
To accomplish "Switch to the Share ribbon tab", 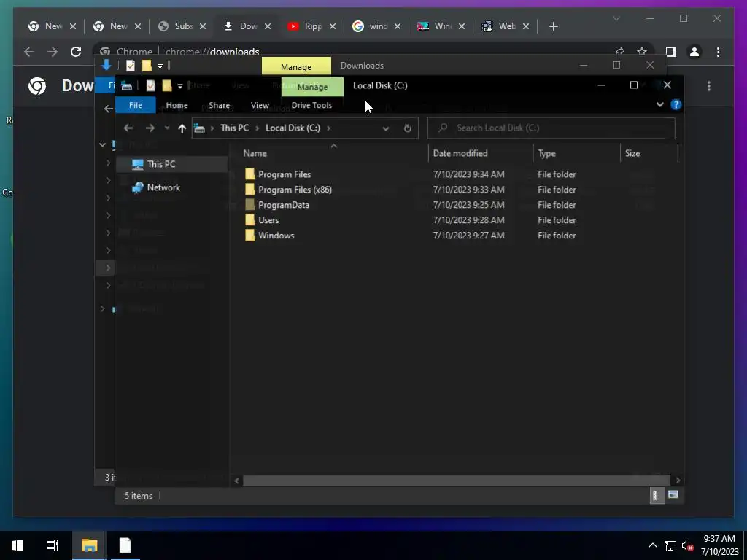I will pyautogui.click(x=219, y=105).
